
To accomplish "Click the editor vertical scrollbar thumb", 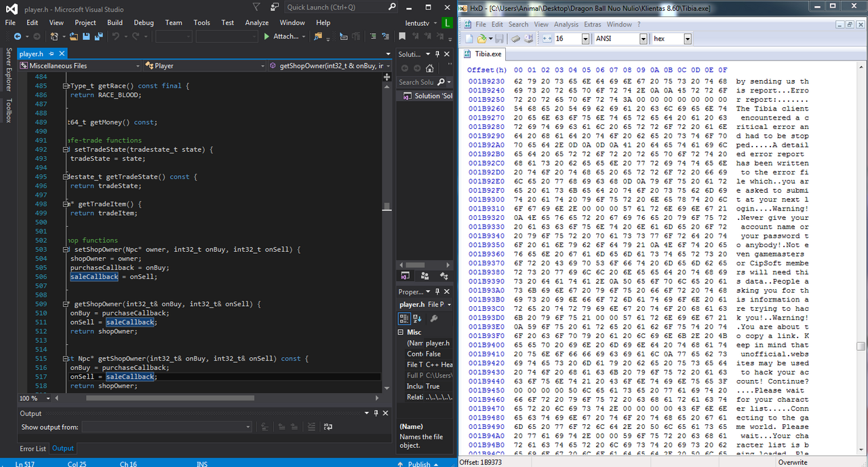I will point(387,207).
